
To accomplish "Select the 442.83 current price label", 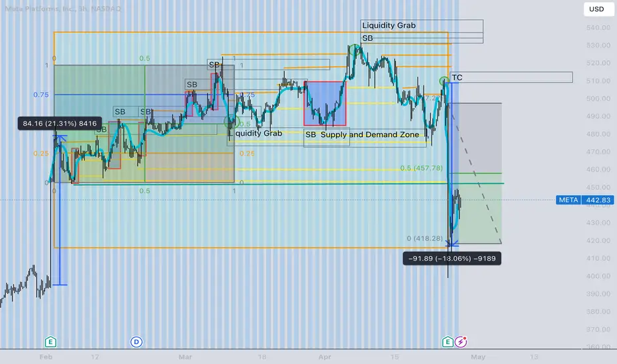I will (x=598, y=200).
